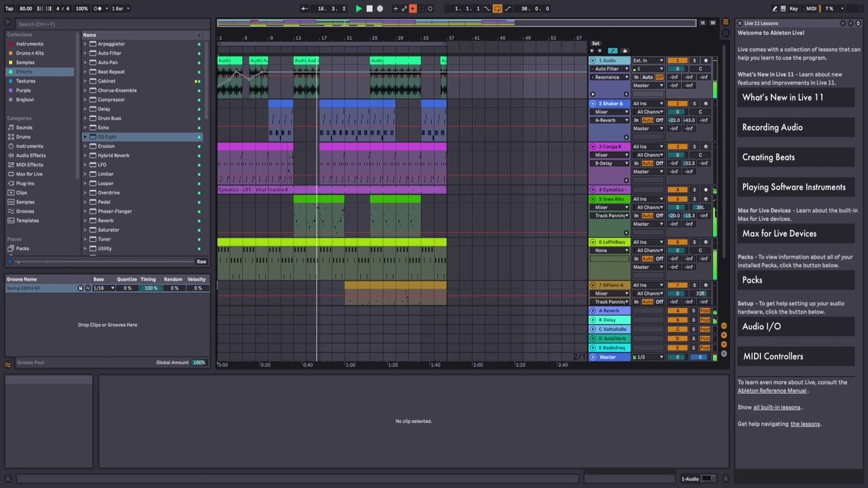Image resolution: width=868 pixels, height=488 pixels.
Task: Open the 1 Bar quantization menu
Action: click(121, 9)
